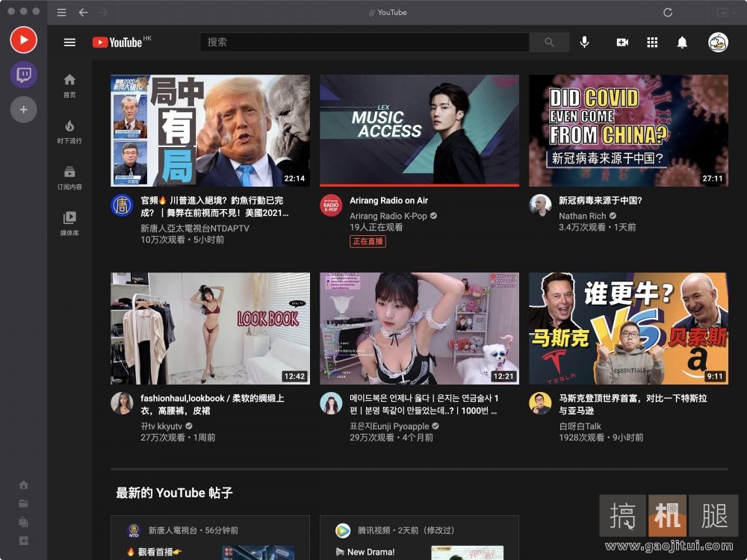Start voice search with the microphone
The image size is (747, 560).
[x=585, y=43]
